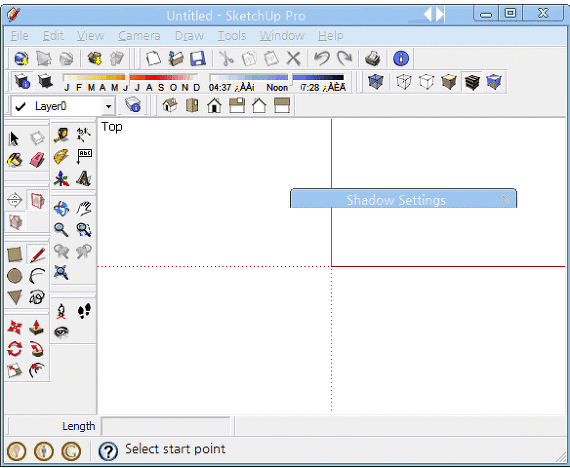Image resolution: width=570 pixels, height=468 pixels.
Task: Click the Model Info blue button
Action: tap(401, 58)
